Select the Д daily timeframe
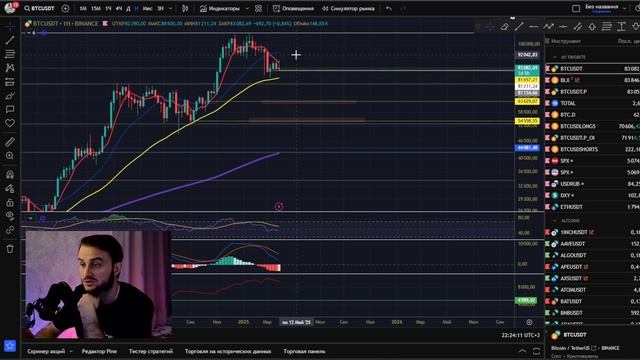 coord(128,8)
